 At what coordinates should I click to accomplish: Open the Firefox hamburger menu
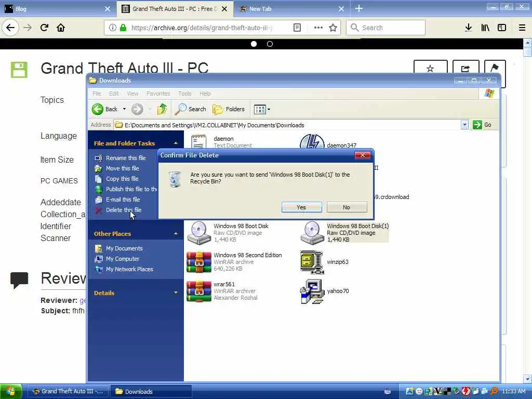point(522,28)
